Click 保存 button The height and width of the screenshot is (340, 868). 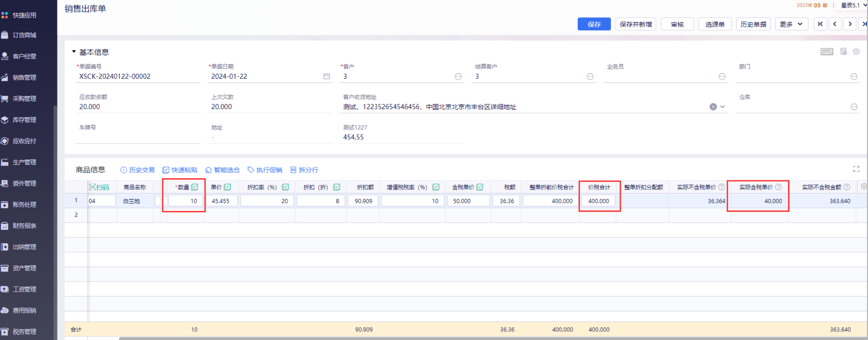[x=594, y=24]
